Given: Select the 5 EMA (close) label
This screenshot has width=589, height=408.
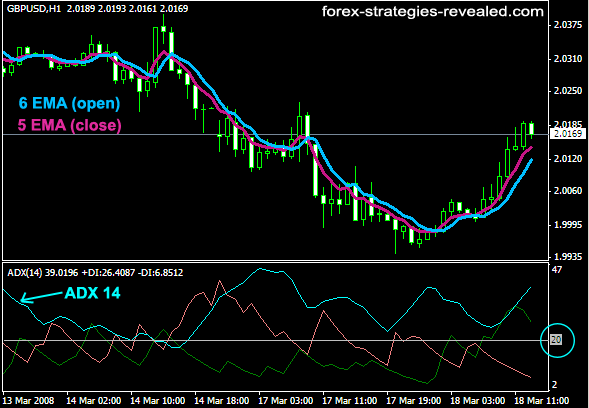Looking at the screenshot, I should (69, 125).
